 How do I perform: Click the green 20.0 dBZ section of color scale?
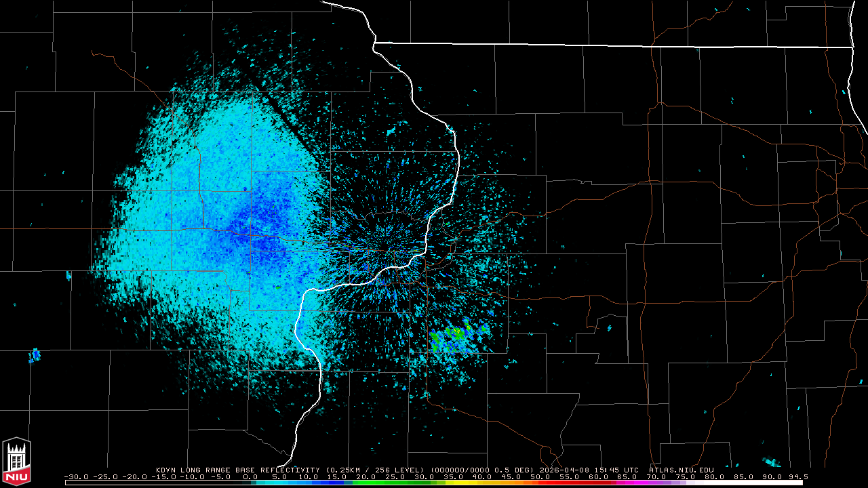(366, 483)
